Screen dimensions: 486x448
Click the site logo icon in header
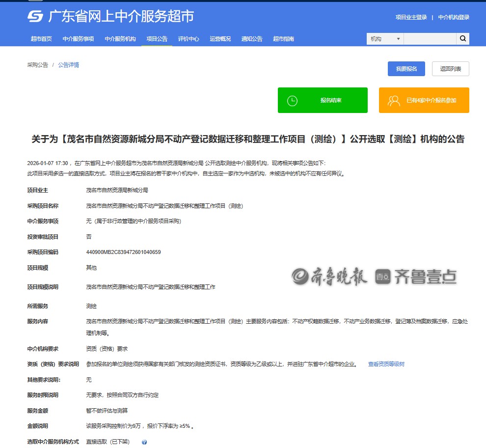pyautogui.click(x=35, y=16)
